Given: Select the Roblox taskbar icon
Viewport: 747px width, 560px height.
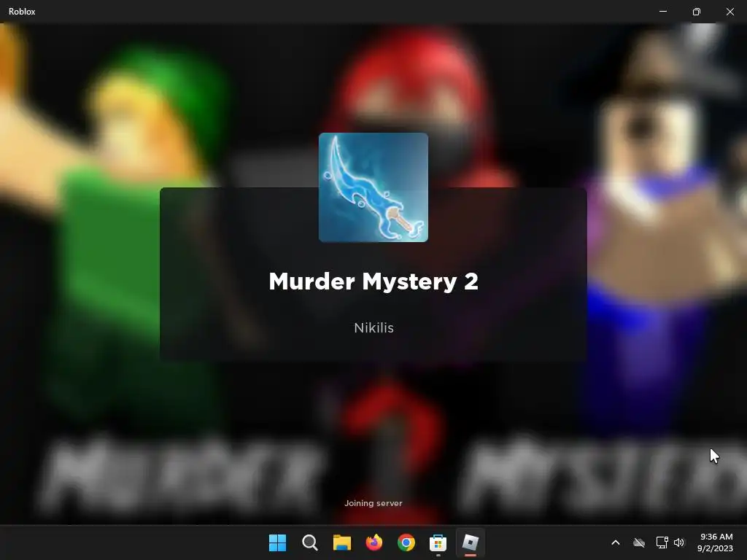Looking at the screenshot, I should (471, 542).
